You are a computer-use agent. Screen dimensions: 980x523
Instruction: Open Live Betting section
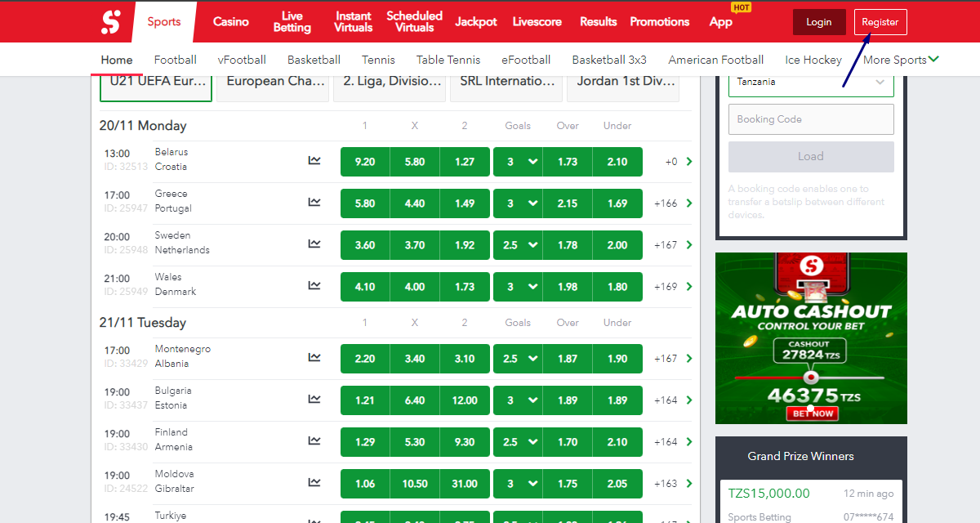point(292,22)
